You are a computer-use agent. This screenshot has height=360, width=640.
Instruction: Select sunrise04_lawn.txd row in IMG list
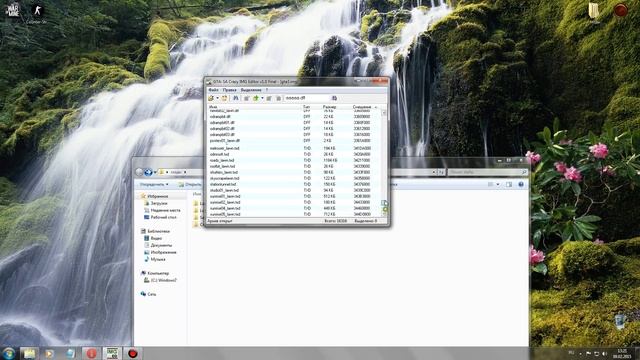click(294, 208)
